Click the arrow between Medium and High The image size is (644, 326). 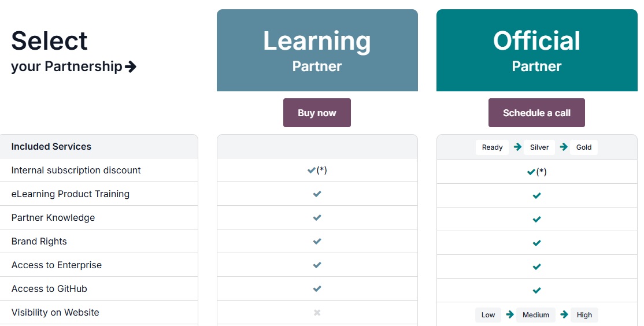pyautogui.click(x=564, y=314)
